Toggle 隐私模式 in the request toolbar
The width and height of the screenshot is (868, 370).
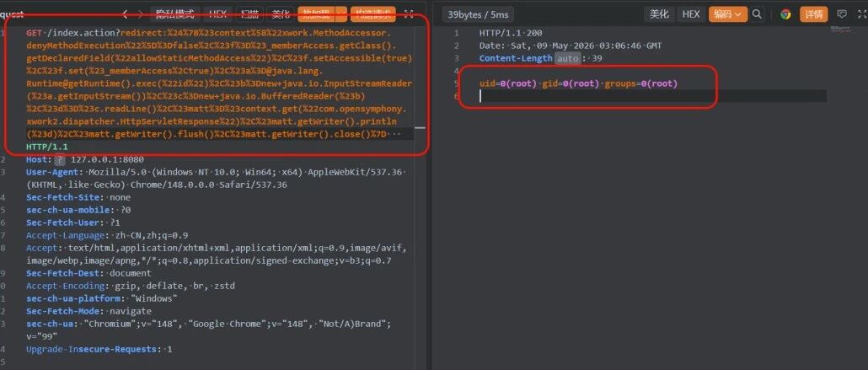pos(175,14)
